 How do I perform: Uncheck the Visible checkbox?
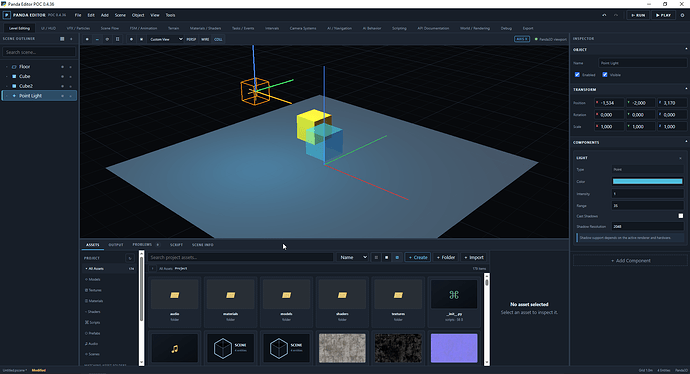(x=605, y=75)
